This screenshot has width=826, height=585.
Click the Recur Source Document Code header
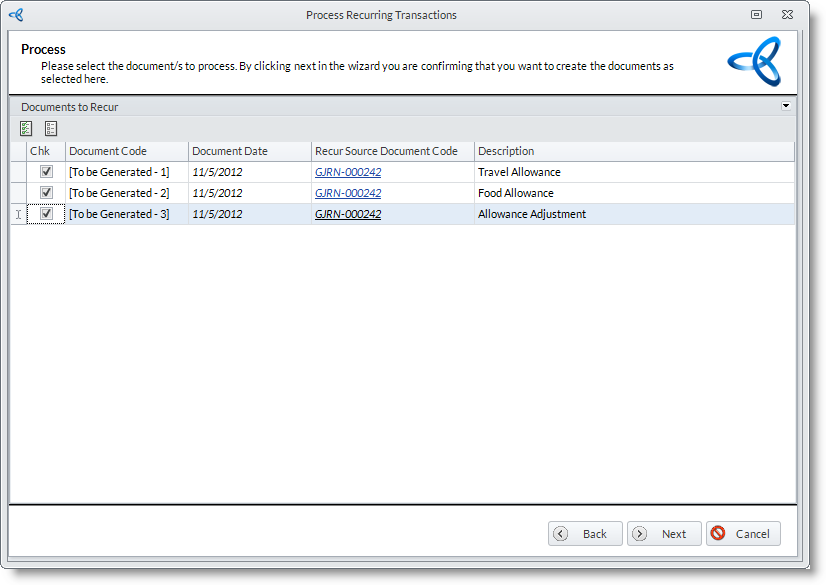pos(392,151)
